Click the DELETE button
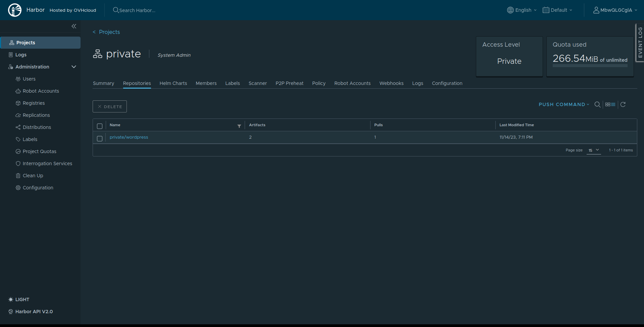Screen dimensions: 644x327 tap(109, 106)
